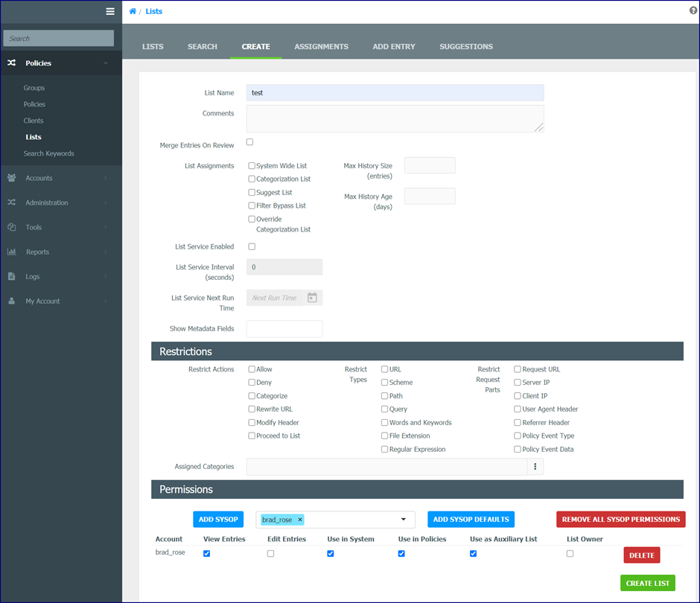
Task: Click the Policies shuffle icon
Action: pos(12,63)
